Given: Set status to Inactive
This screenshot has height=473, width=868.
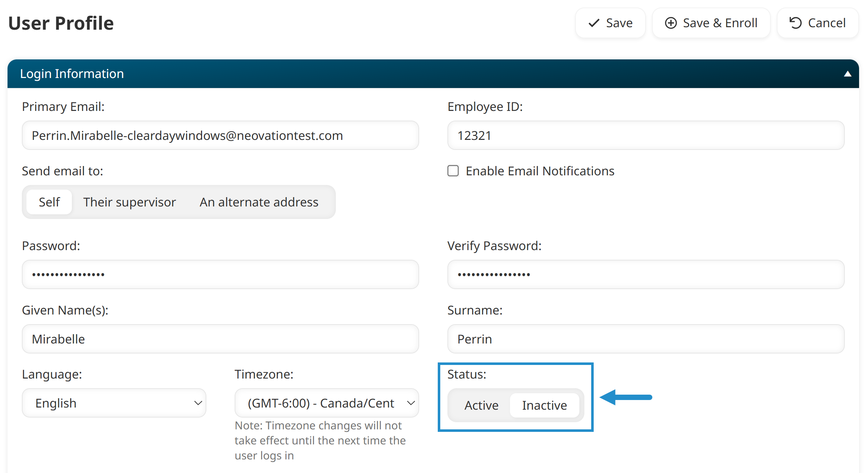Looking at the screenshot, I should 544,405.
